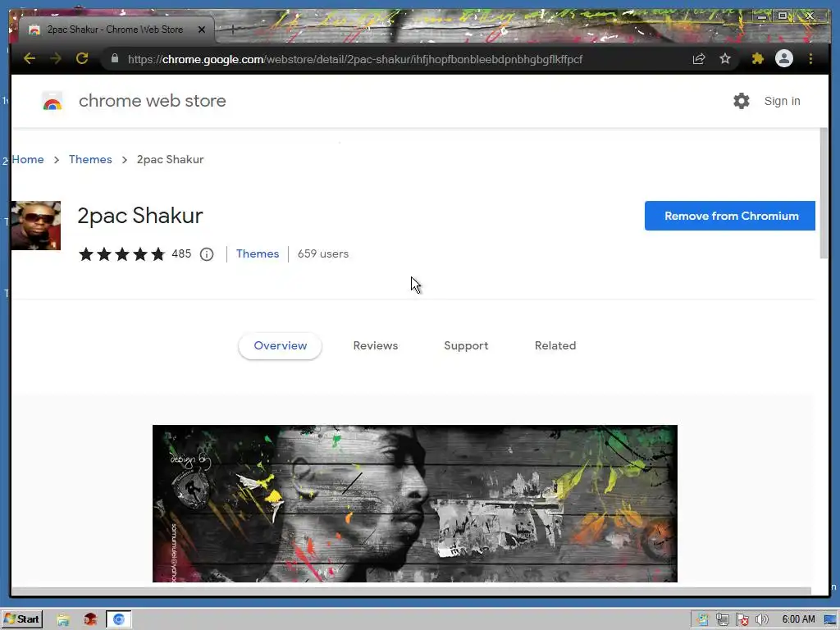This screenshot has height=630, width=840.
Task: Close the 2pac Shakur browser tab
Action: 202,30
